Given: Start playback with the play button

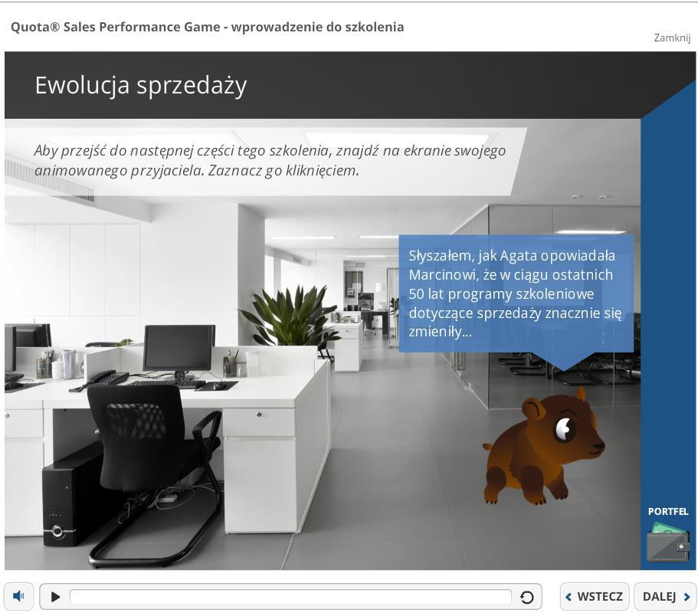Looking at the screenshot, I should [55, 597].
